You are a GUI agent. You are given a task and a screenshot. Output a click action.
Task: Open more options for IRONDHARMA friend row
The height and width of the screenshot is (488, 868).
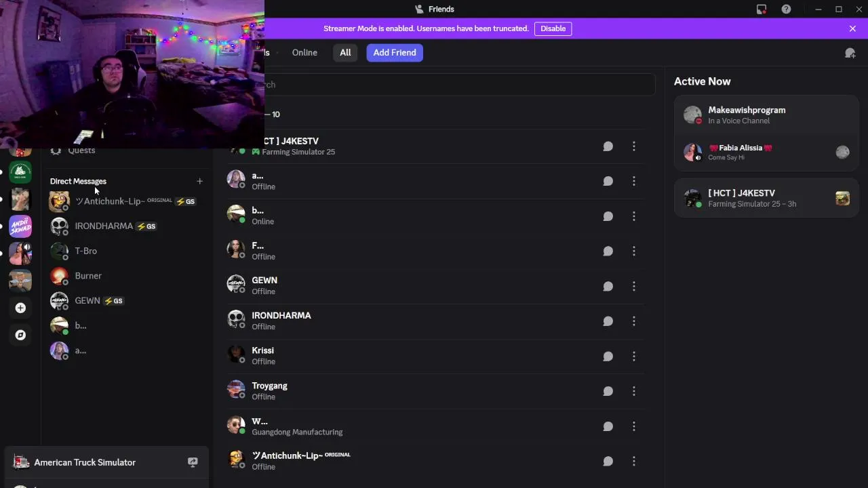click(x=634, y=321)
